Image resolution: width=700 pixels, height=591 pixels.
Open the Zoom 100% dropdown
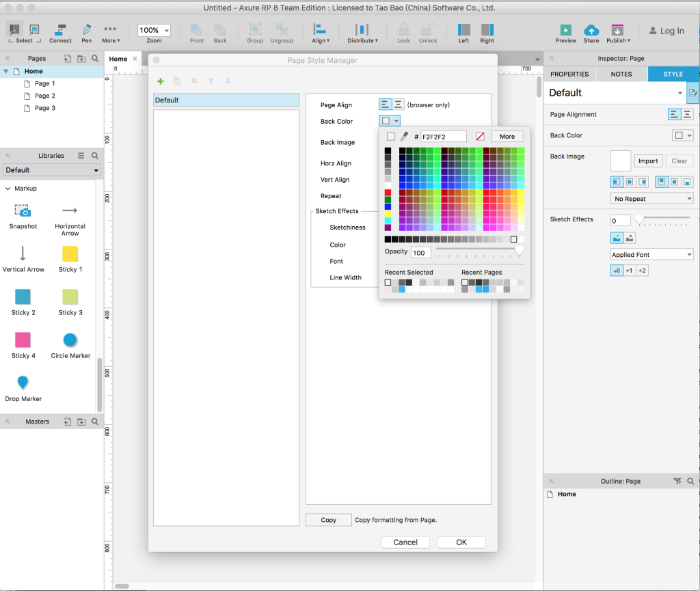pyautogui.click(x=154, y=30)
